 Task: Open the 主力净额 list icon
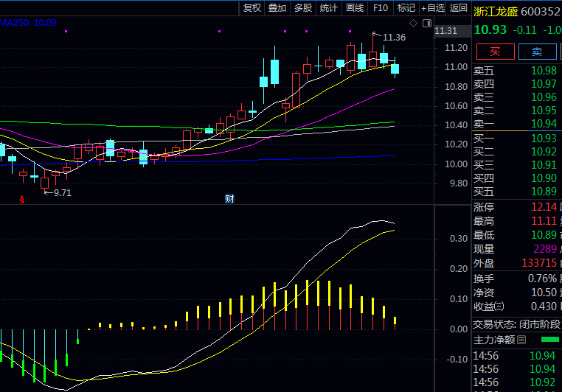[x=521, y=340]
